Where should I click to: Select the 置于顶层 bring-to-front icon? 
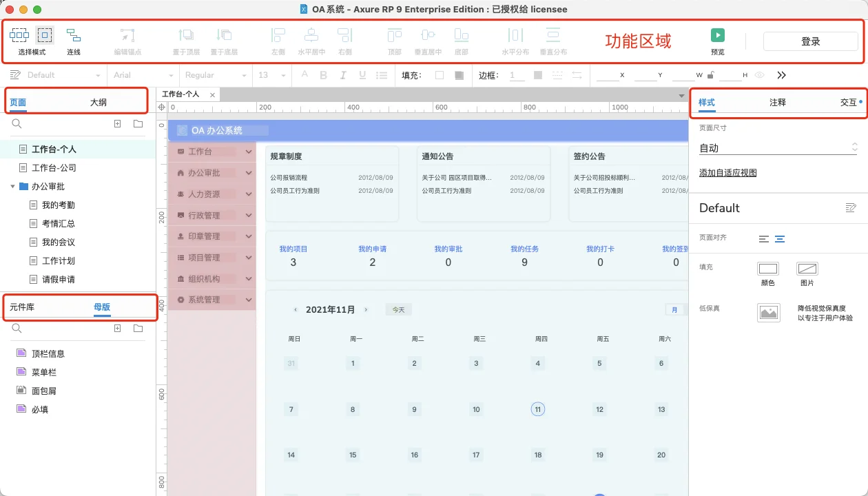(x=185, y=36)
